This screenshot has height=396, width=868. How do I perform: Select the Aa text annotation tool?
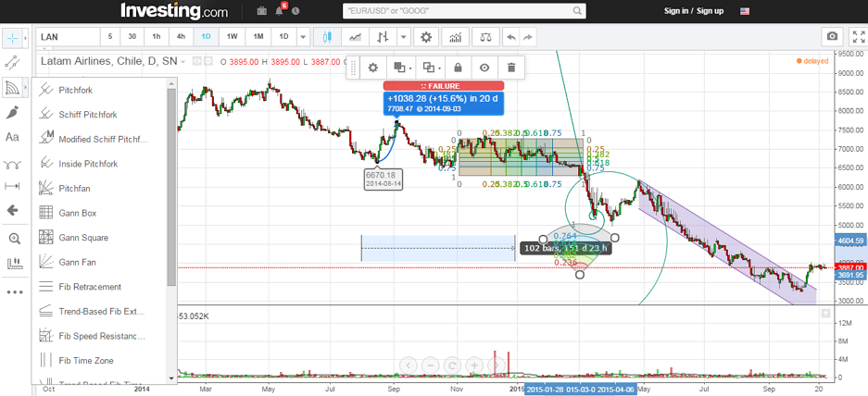tap(12, 137)
